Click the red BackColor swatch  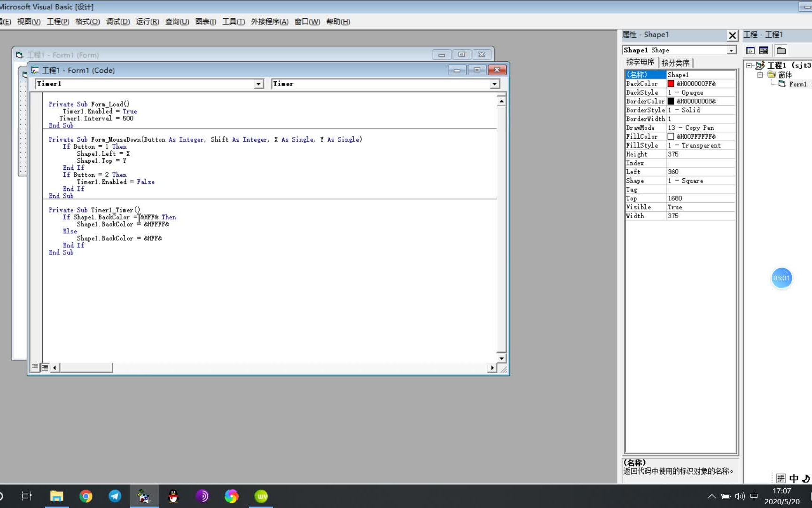[x=671, y=84]
